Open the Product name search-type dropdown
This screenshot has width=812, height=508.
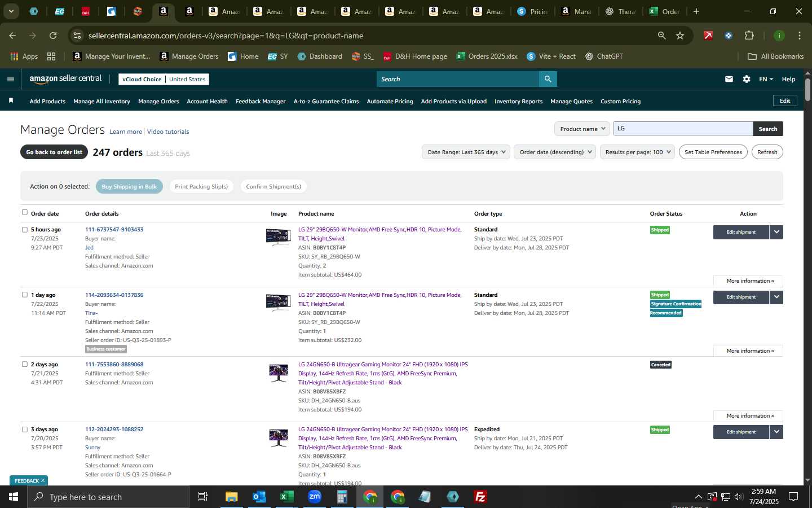click(x=582, y=129)
